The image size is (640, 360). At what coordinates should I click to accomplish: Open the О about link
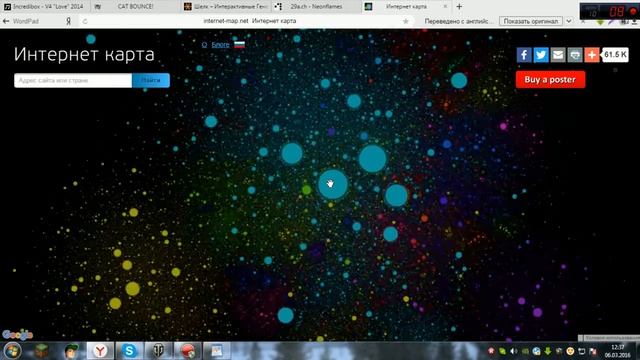pyautogui.click(x=204, y=44)
